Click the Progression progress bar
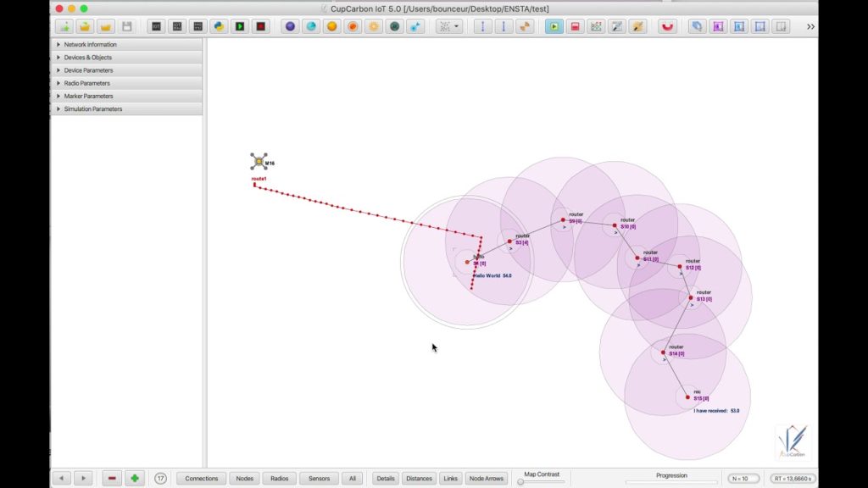Screen dimensions: 868x488 (671, 482)
